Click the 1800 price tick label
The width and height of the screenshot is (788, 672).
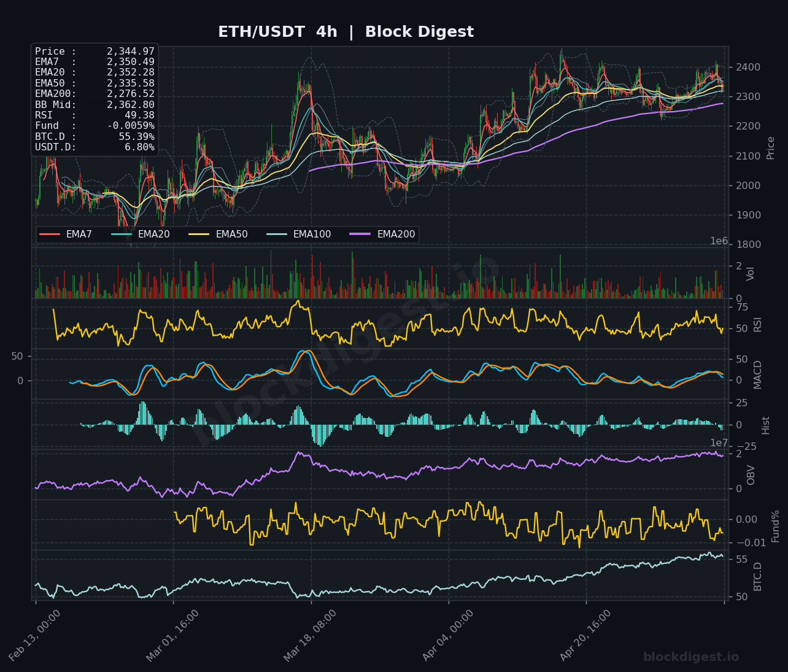749,244
